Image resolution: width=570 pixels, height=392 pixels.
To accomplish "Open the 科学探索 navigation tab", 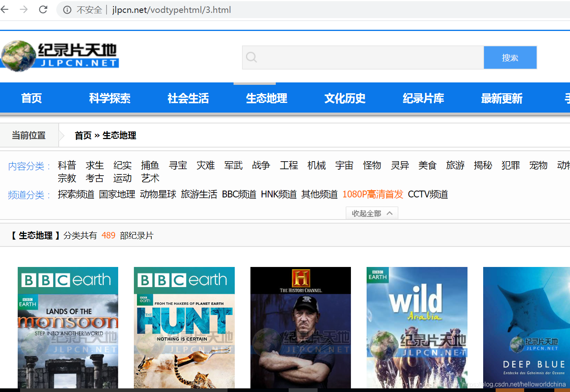I will (110, 98).
